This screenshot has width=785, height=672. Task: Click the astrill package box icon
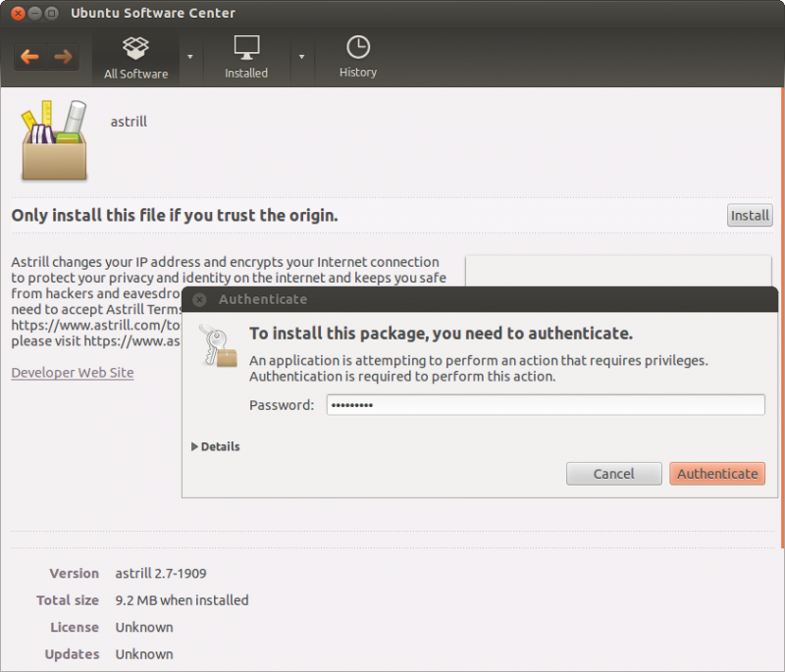[x=54, y=139]
